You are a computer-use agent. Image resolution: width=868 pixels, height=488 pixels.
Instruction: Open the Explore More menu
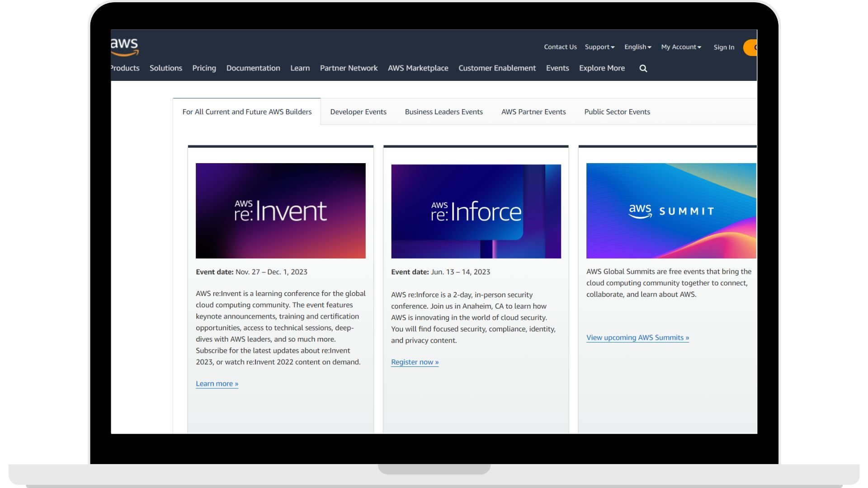point(601,68)
